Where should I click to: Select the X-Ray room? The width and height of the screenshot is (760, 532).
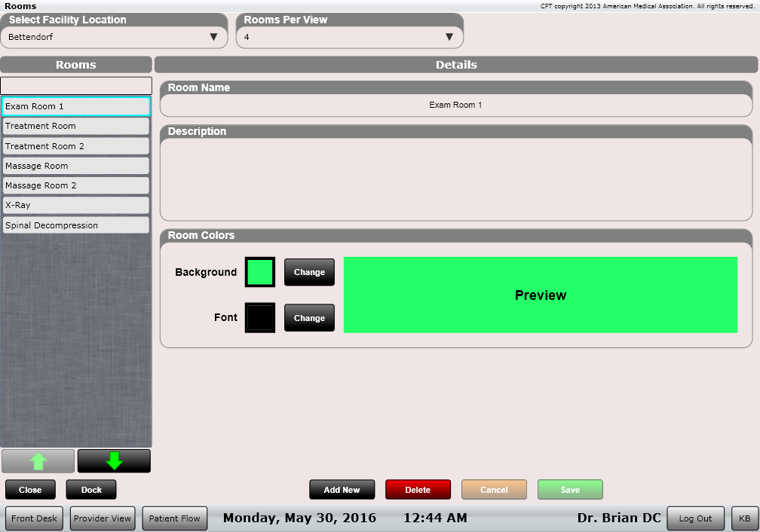pos(76,205)
